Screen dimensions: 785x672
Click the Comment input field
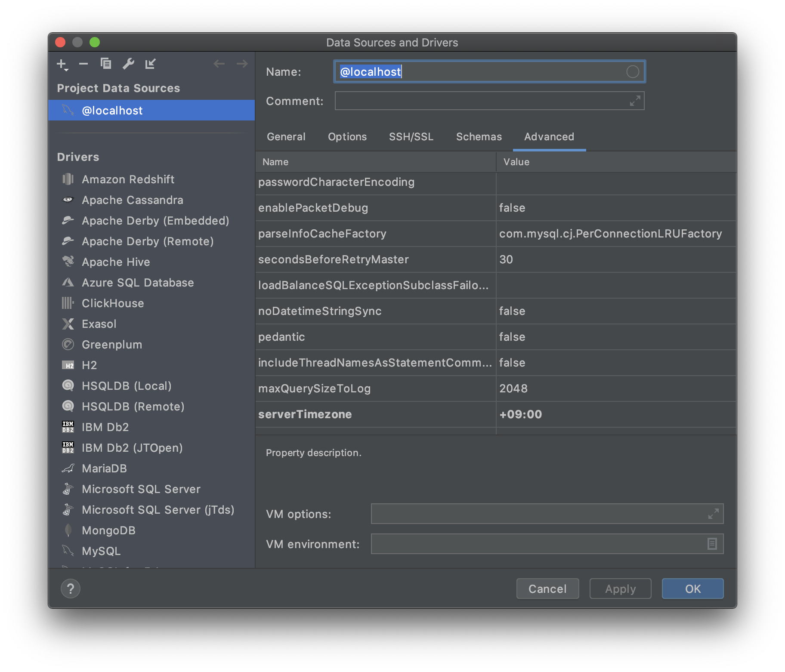(x=489, y=101)
